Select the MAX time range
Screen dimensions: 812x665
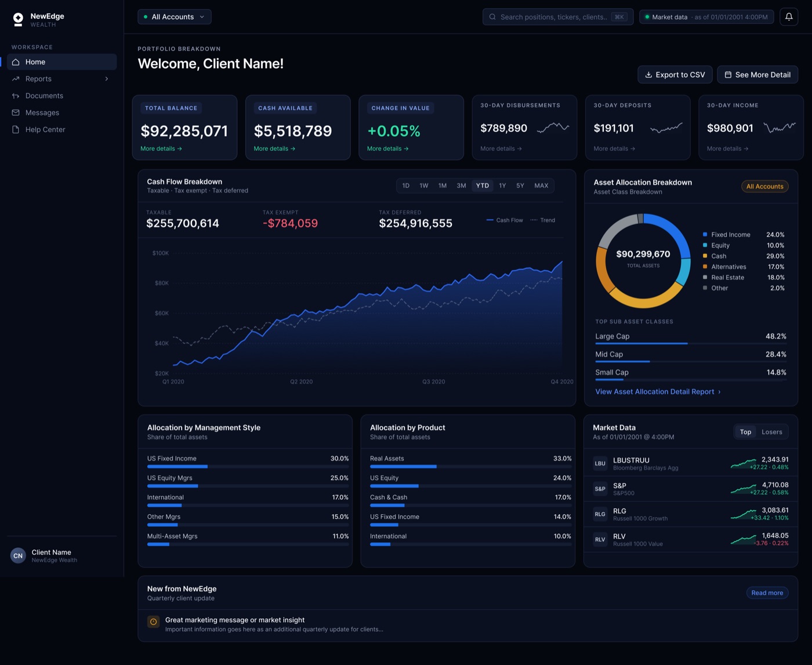(541, 186)
